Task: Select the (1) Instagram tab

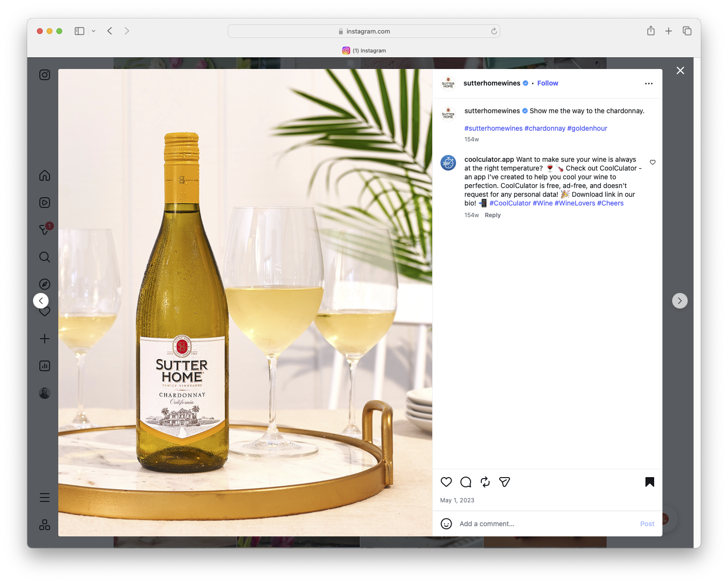Action: coord(364,51)
